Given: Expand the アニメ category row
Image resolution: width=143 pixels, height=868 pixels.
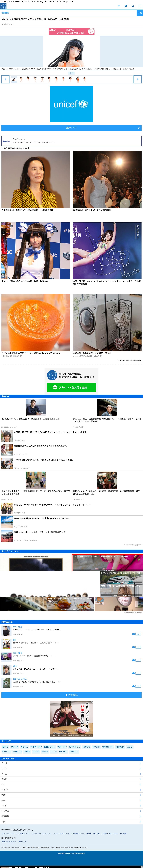Looking at the screenshot, I should (x=71, y=763).
